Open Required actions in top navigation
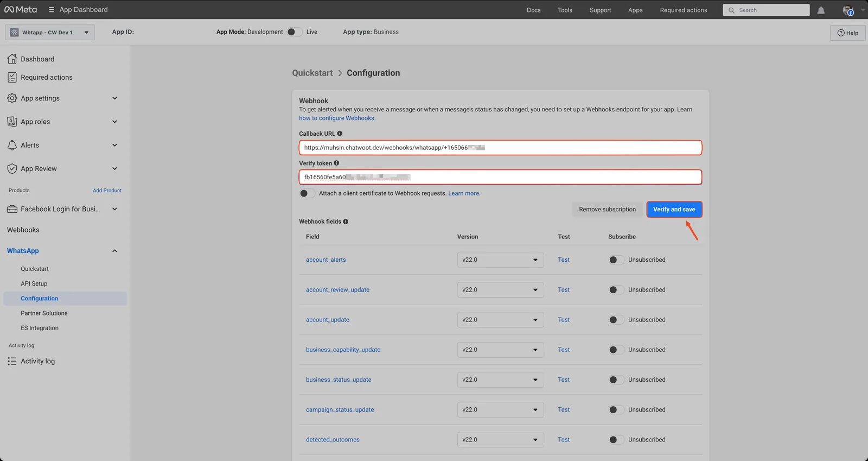Image resolution: width=868 pixels, height=461 pixels. pyautogui.click(x=684, y=10)
